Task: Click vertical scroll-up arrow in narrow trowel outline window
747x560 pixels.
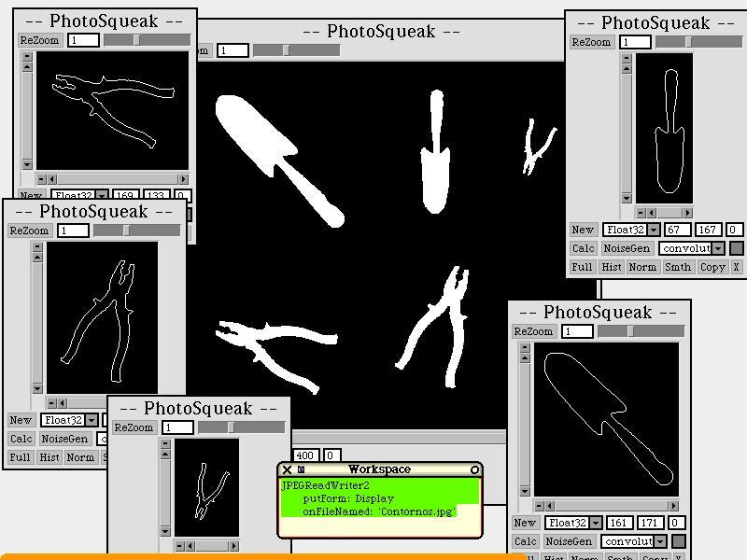Action: tap(627, 69)
